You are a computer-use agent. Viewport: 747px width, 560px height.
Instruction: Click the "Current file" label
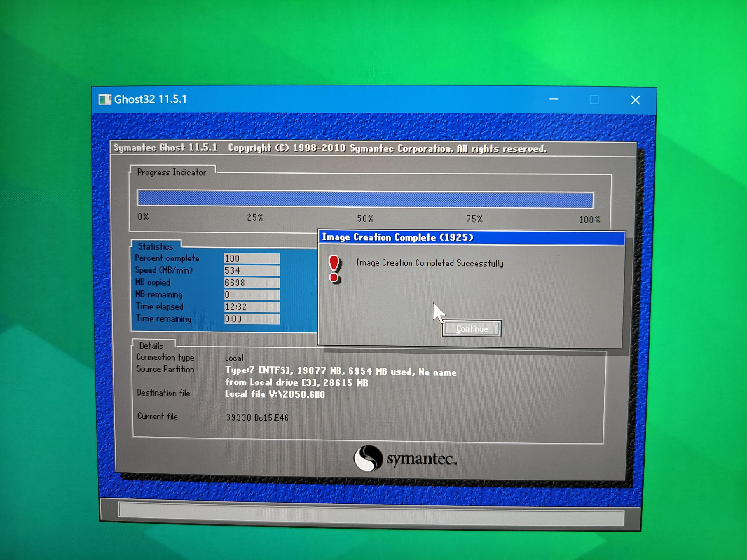pos(157,416)
